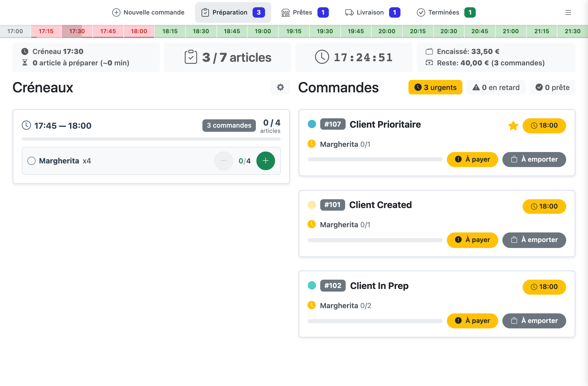Click the blue status dot on order #107
The image size is (588, 386).
tap(312, 124)
